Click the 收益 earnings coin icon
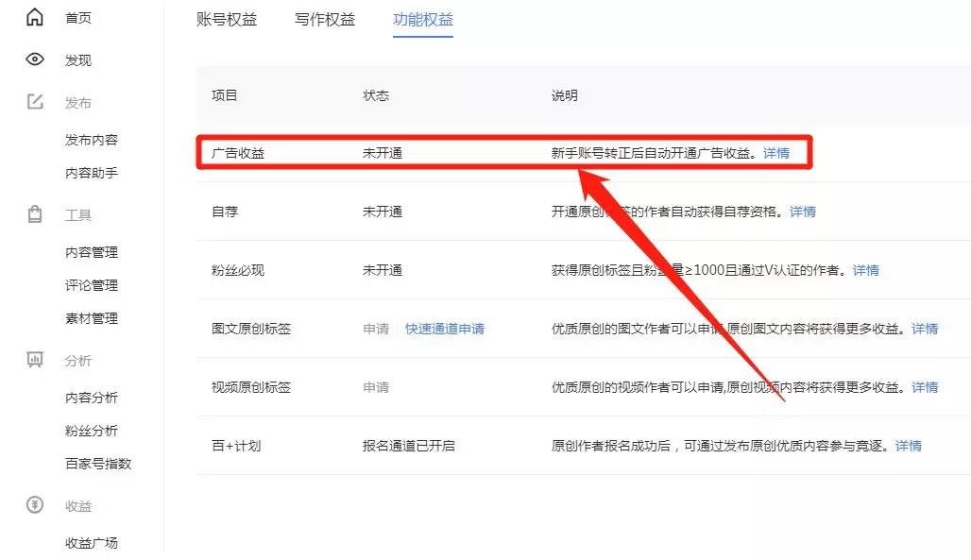The width and height of the screenshot is (971, 560). point(34,506)
